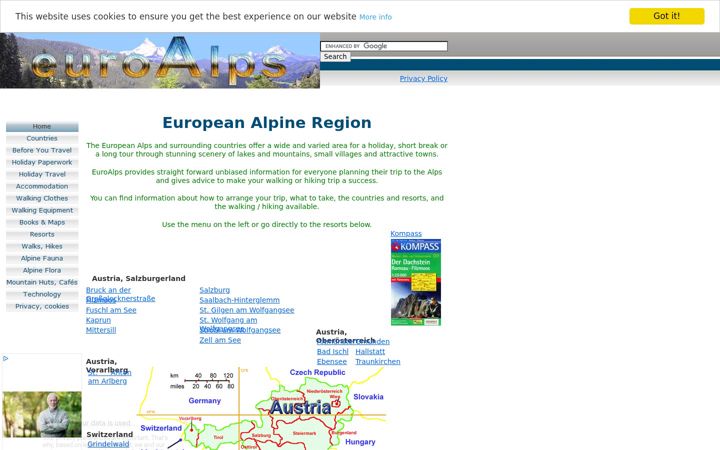Open the Privacy Policy link
This screenshot has height=450, width=720.
pos(423,79)
